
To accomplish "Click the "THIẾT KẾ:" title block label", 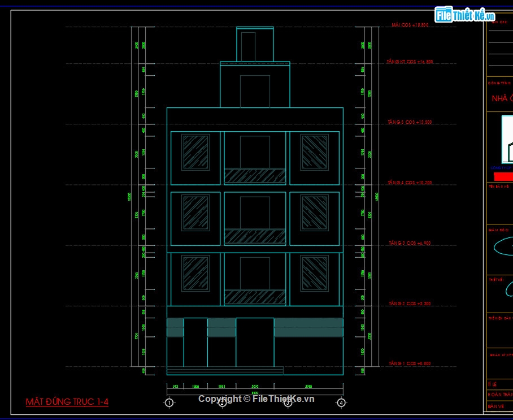I will click(x=496, y=280).
